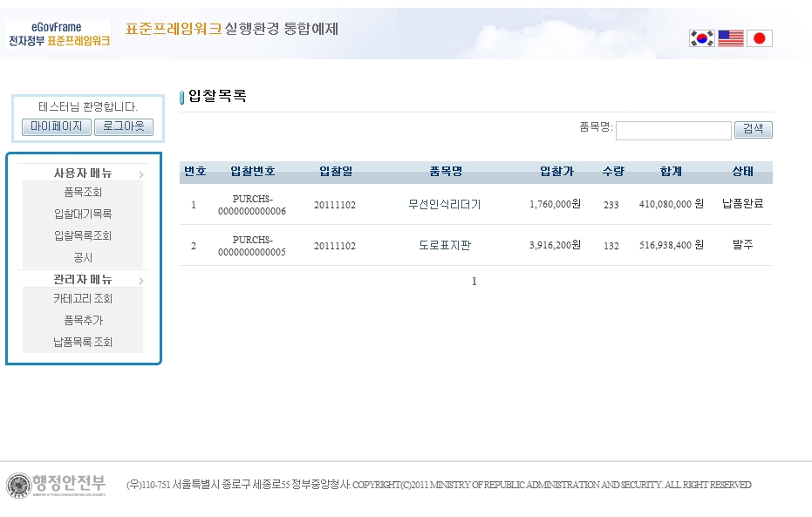This screenshot has height=517, width=812.
Task: Select 카테고리 조회 in admin menu
Action: (x=83, y=299)
